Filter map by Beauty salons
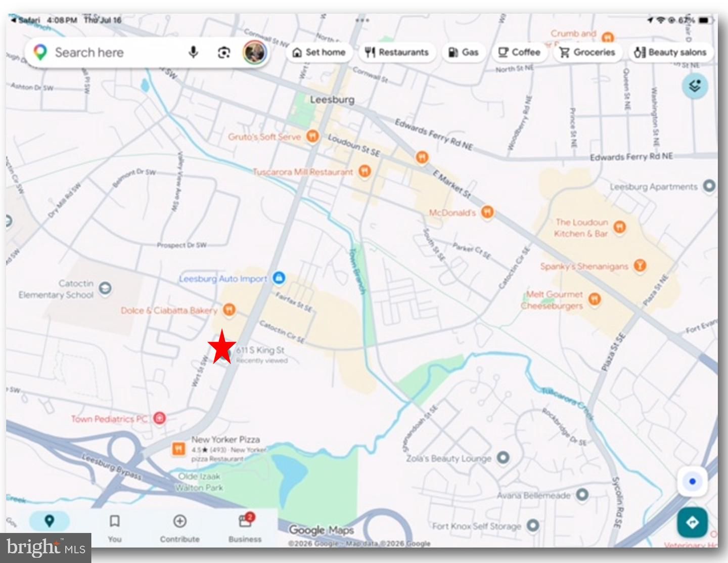This screenshot has width=728, height=563. point(670,52)
